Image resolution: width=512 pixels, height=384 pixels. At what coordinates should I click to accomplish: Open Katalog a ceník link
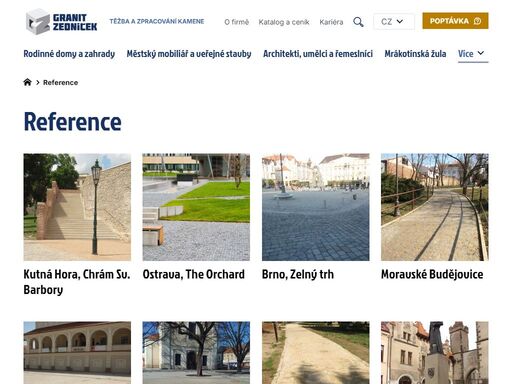[284, 22]
